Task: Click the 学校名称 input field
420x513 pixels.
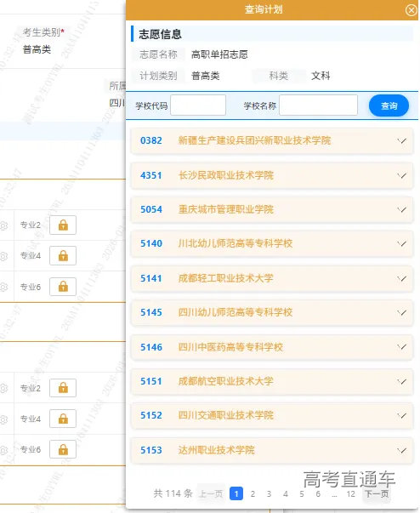Action: [318, 105]
